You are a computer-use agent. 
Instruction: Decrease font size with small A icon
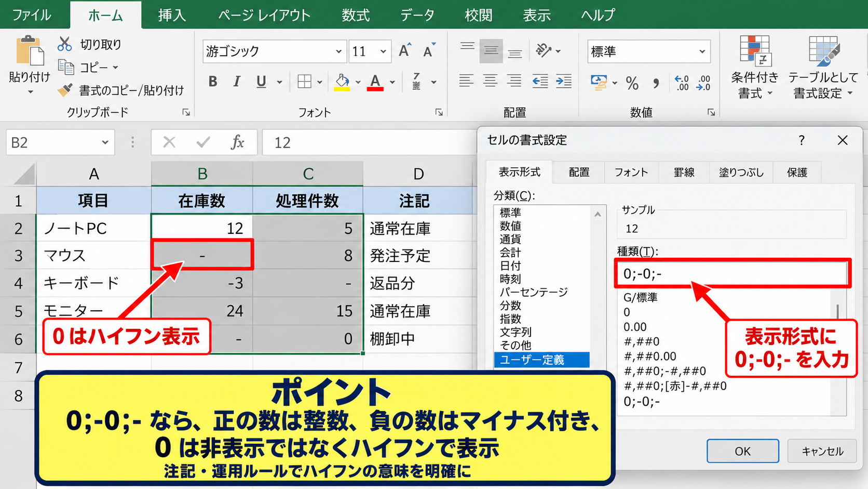coord(429,50)
